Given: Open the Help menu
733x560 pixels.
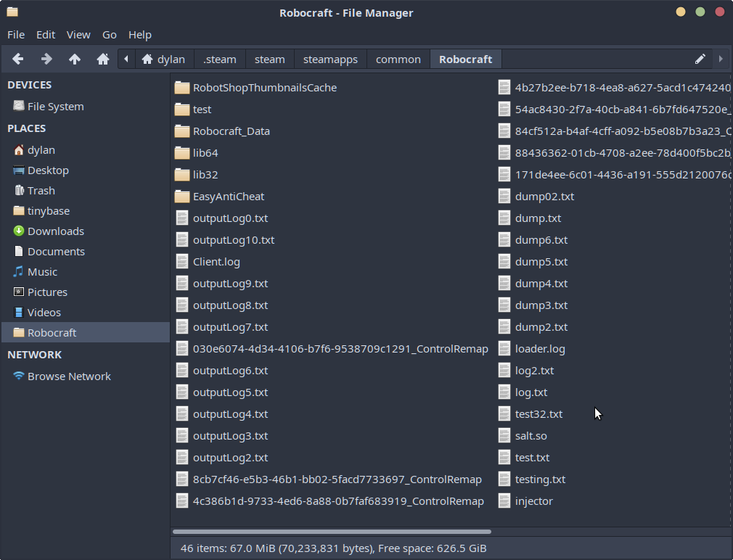Looking at the screenshot, I should point(140,35).
